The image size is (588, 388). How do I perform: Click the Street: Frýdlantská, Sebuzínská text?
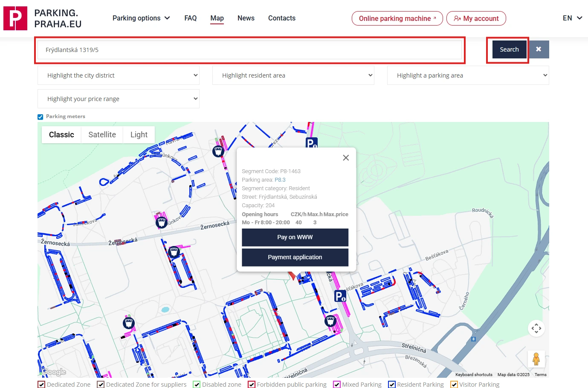(x=279, y=197)
